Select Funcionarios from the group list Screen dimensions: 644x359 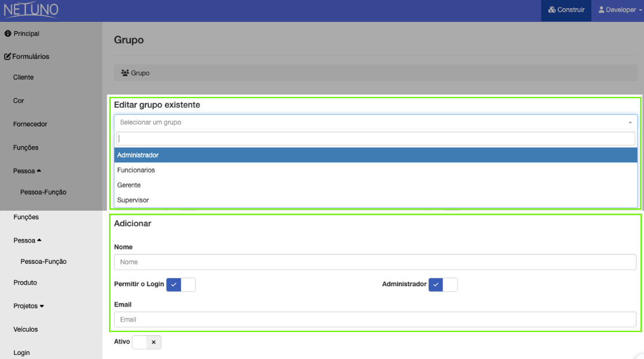coord(136,170)
